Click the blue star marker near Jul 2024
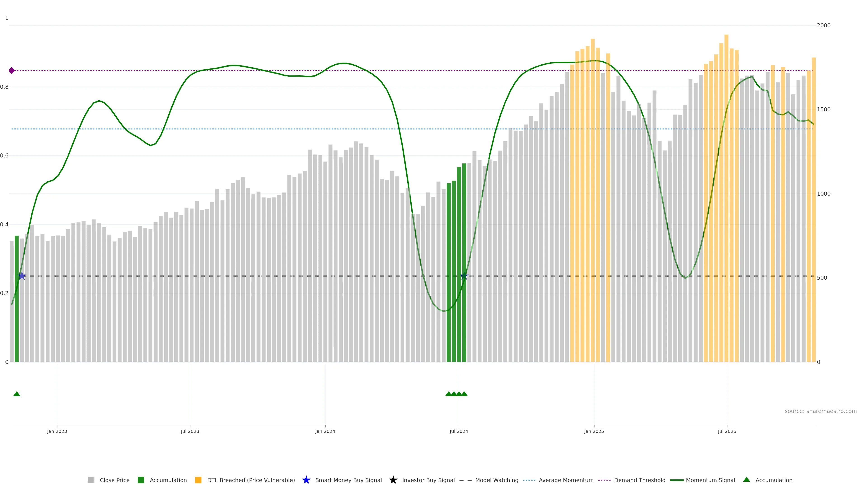Screen dimensions: 868x488 (464, 276)
